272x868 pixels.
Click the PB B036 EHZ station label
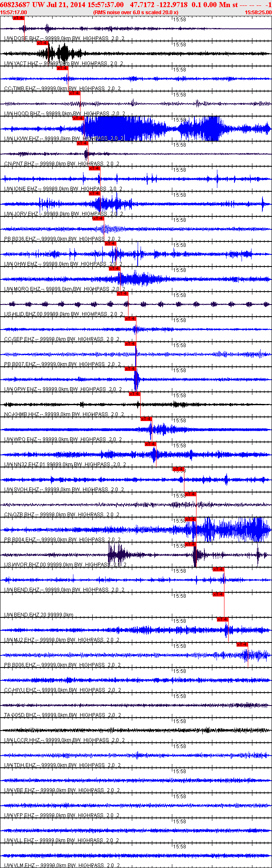coord(20,239)
